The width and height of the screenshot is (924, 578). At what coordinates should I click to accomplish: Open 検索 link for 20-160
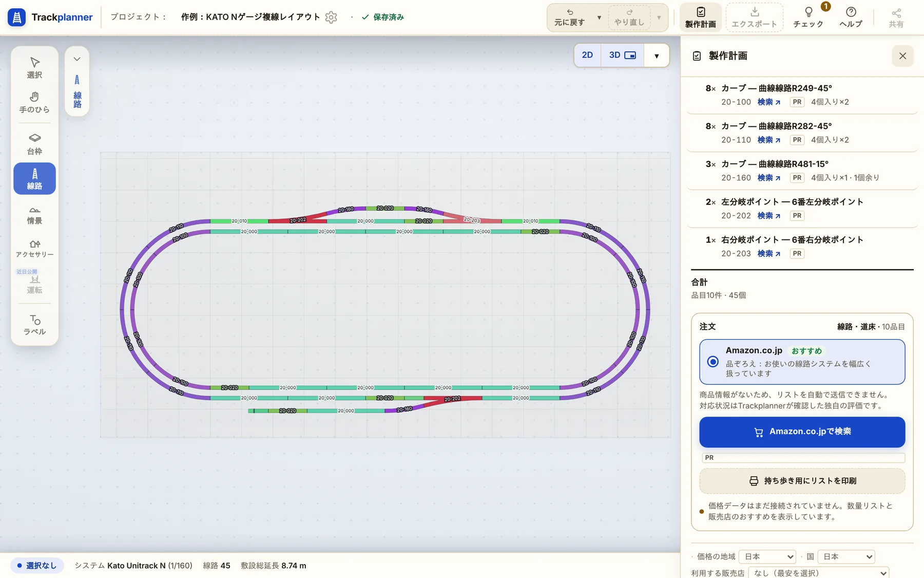click(768, 178)
